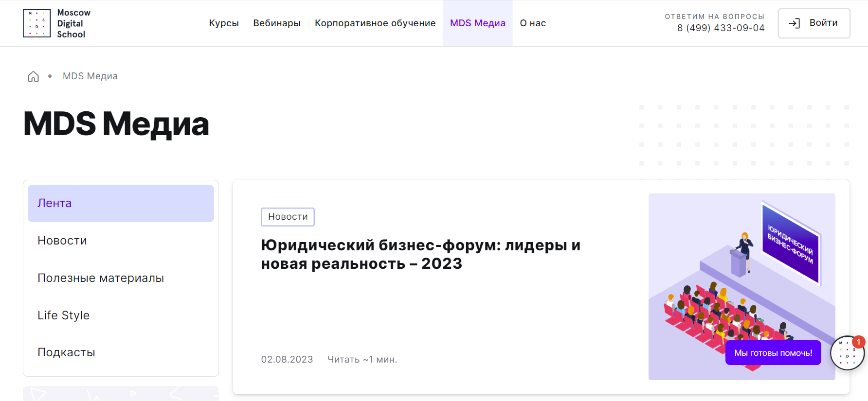Viewport: 868px width, 401px height.
Task: Click the Новости tag on article card
Action: [288, 217]
